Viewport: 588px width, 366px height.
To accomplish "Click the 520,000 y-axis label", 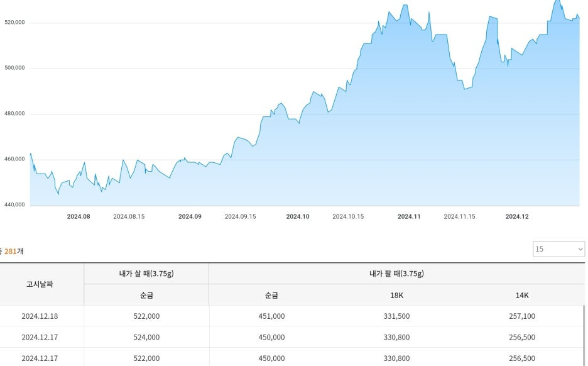I will (x=14, y=22).
